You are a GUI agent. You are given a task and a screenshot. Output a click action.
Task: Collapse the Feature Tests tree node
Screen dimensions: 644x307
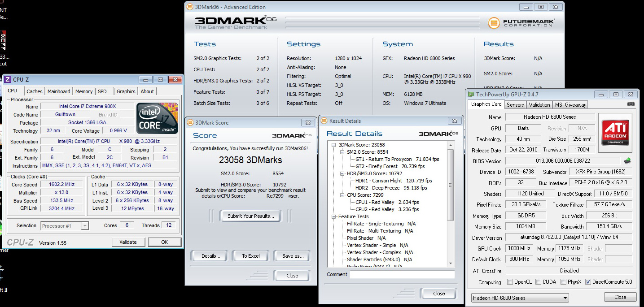(x=334, y=216)
